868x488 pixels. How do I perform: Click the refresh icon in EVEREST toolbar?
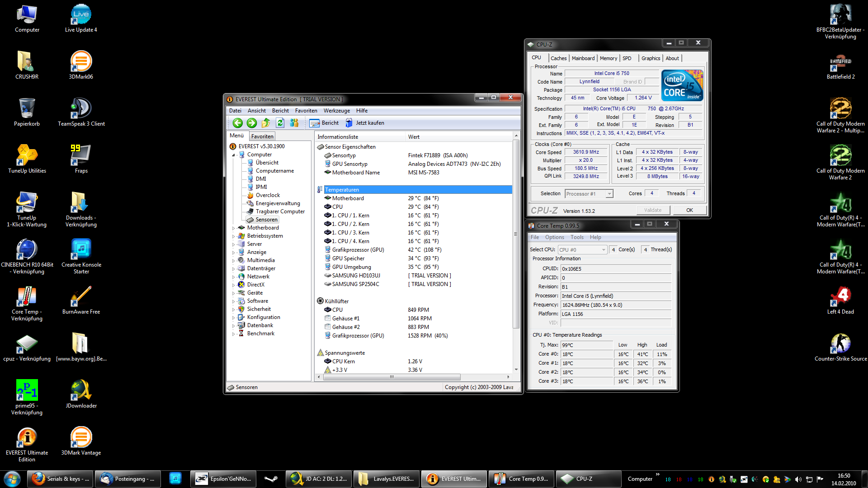pos(280,123)
